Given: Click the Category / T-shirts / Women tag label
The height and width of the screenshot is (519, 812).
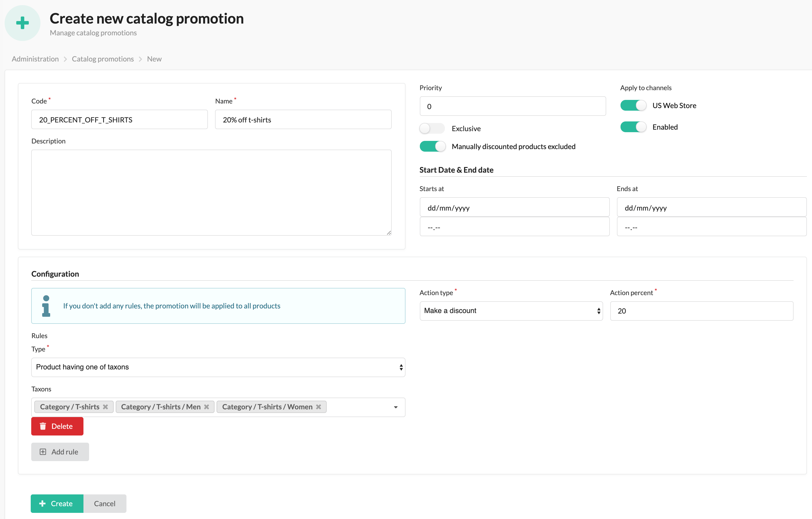Looking at the screenshot, I should (268, 407).
